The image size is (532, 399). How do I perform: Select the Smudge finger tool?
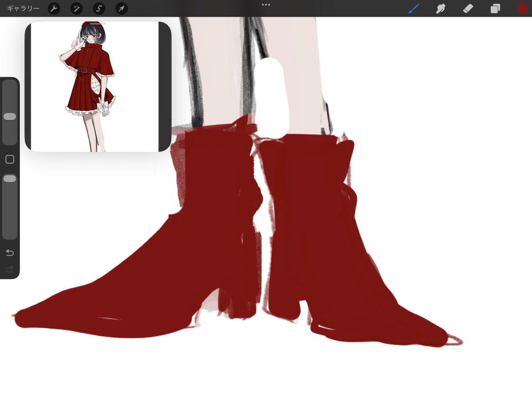[x=441, y=8]
